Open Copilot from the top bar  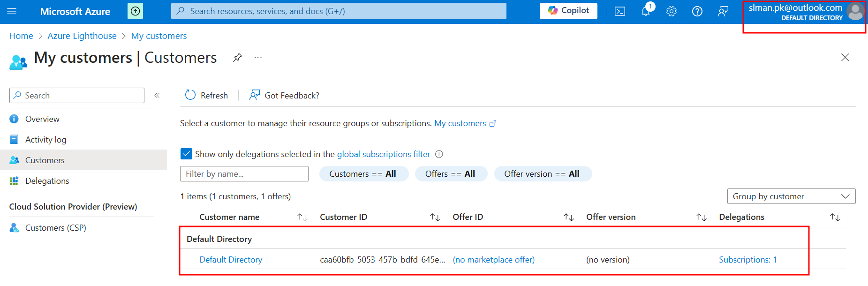pos(568,11)
